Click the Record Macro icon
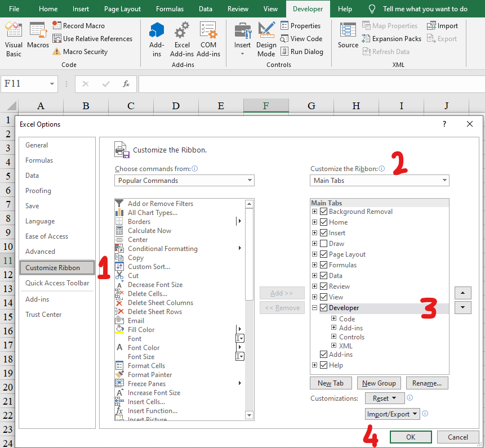This screenshot has width=485, height=448. click(57, 25)
